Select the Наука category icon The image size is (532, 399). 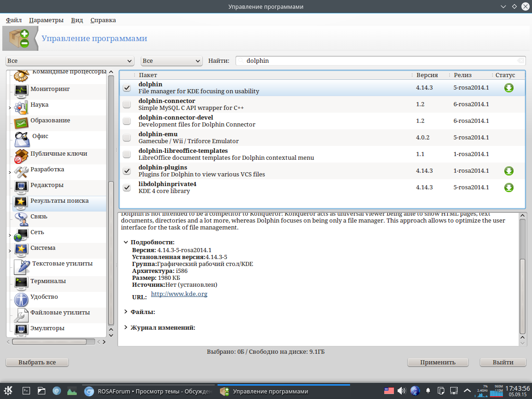tap(21, 107)
